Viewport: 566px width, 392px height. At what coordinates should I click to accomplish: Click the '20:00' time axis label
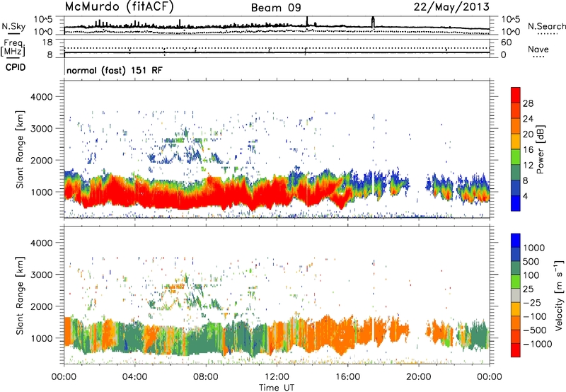tap(418, 377)
